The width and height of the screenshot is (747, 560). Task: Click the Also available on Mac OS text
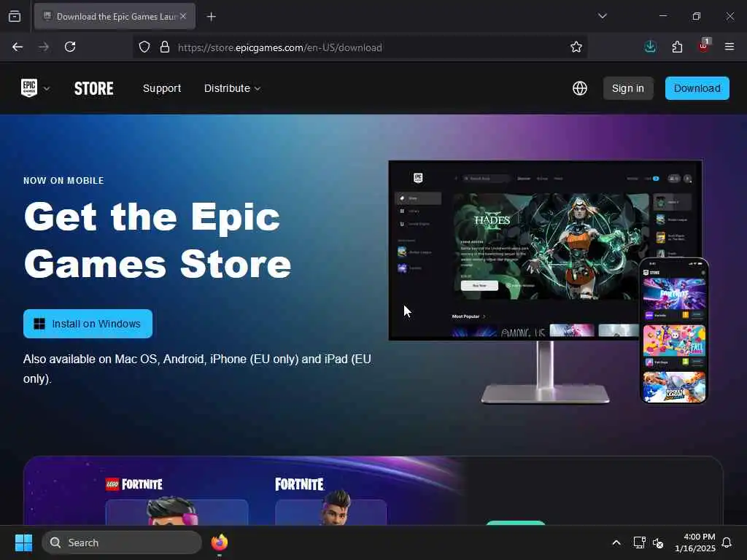[x=197, y=368]
